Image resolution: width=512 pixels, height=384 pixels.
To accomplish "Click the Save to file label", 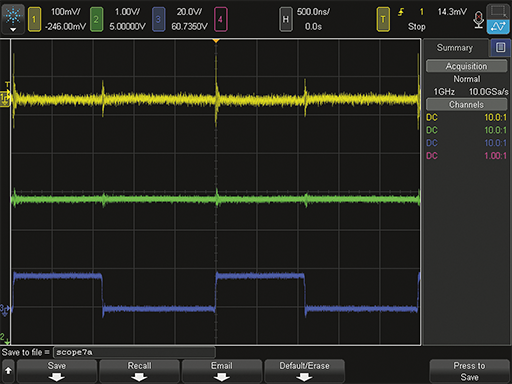I will coord(26,352).
